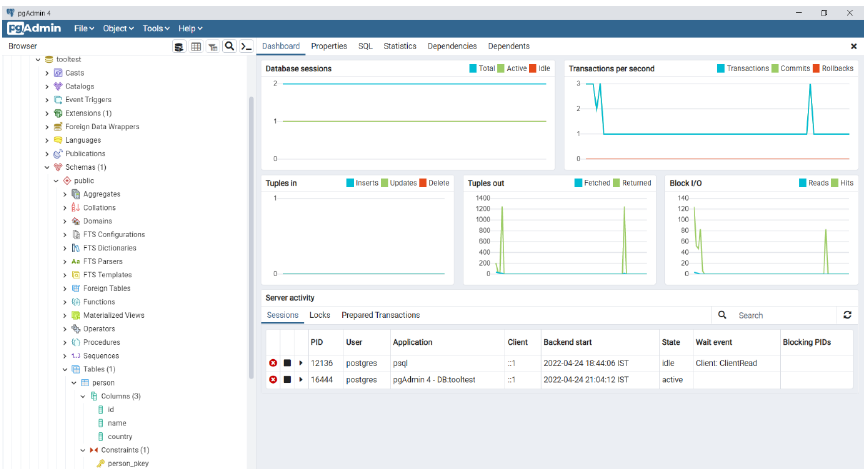Open the File menu
This screenshot has height=469, width=868.
coord(84,28)
